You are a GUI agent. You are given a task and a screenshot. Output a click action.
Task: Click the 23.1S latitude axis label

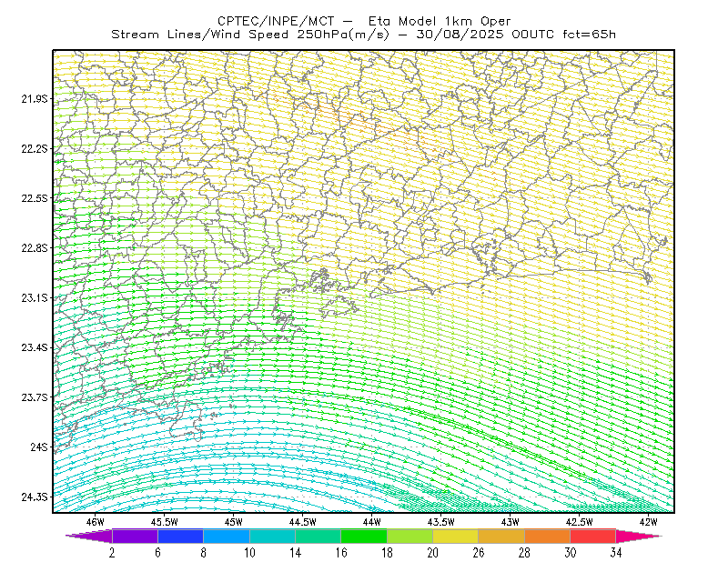click(x=35, y=297)
